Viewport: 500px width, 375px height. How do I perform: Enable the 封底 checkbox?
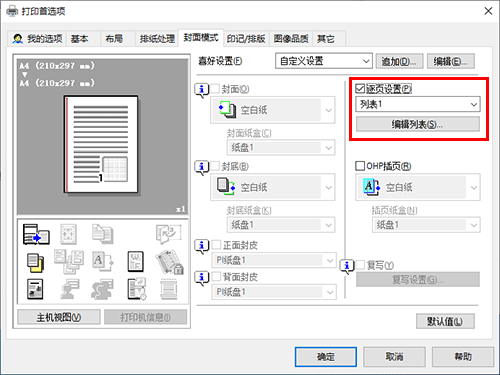pos(215,166)
